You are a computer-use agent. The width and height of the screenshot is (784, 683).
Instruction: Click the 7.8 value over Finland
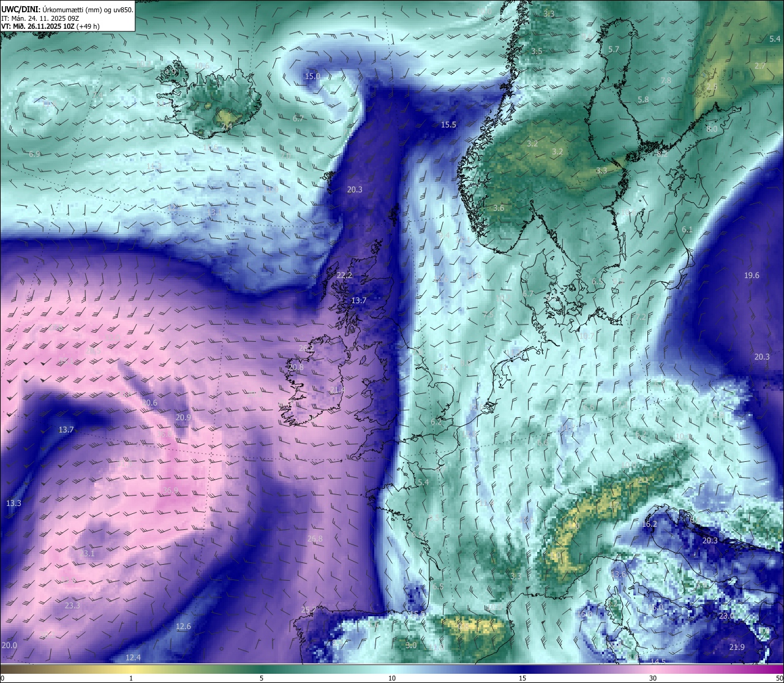point(666,80)
